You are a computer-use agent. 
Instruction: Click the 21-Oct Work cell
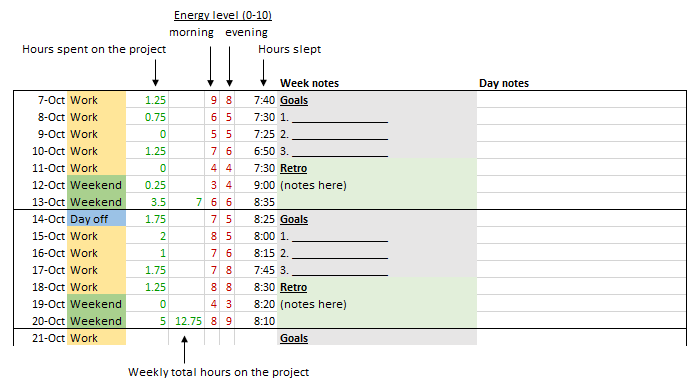tap(96, 338)
